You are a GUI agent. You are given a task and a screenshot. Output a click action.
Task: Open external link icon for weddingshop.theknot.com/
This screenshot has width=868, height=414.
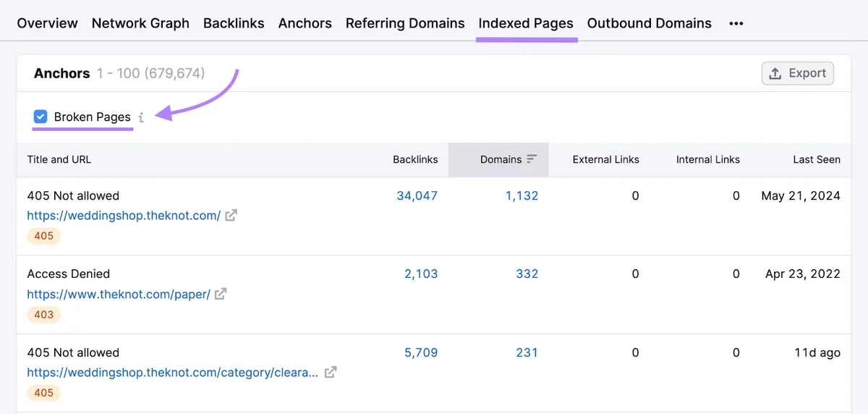click(x=231, y=216)
